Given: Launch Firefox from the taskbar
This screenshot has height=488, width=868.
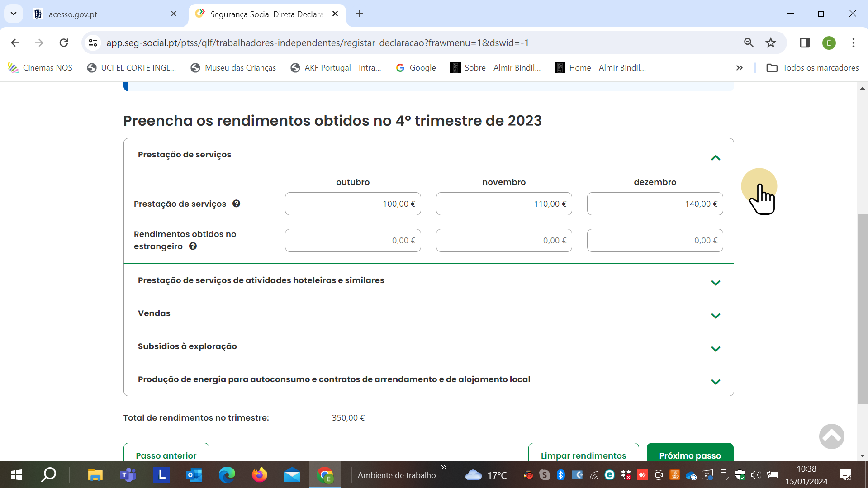Looking at the screenshot, I should (x=259, y=474).
